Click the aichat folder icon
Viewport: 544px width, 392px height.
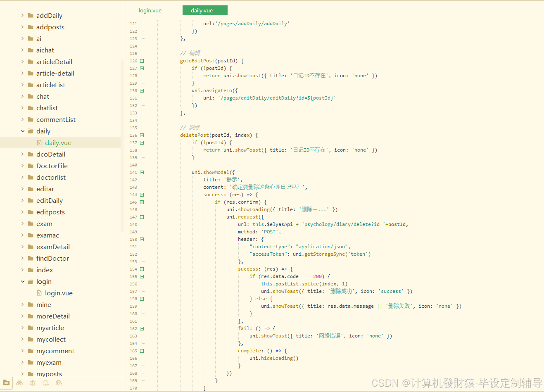pyautogui.click(x=31, y=50)
